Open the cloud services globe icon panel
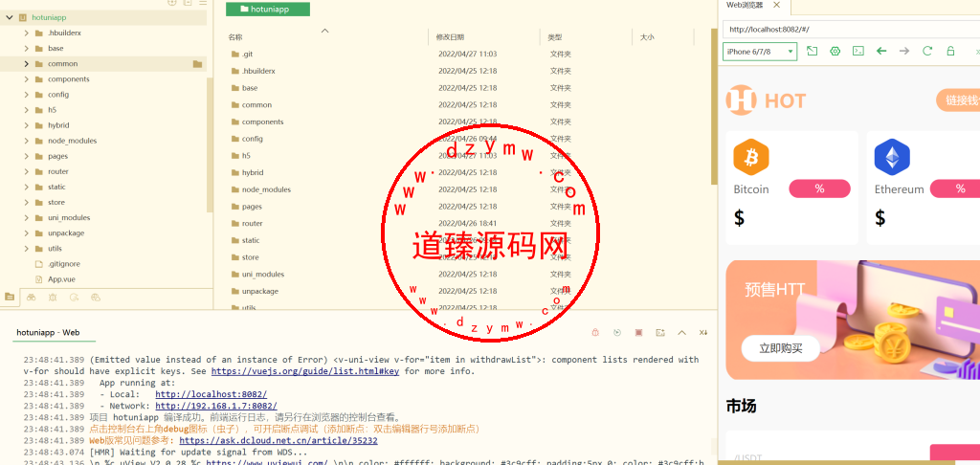 [96, 298]
